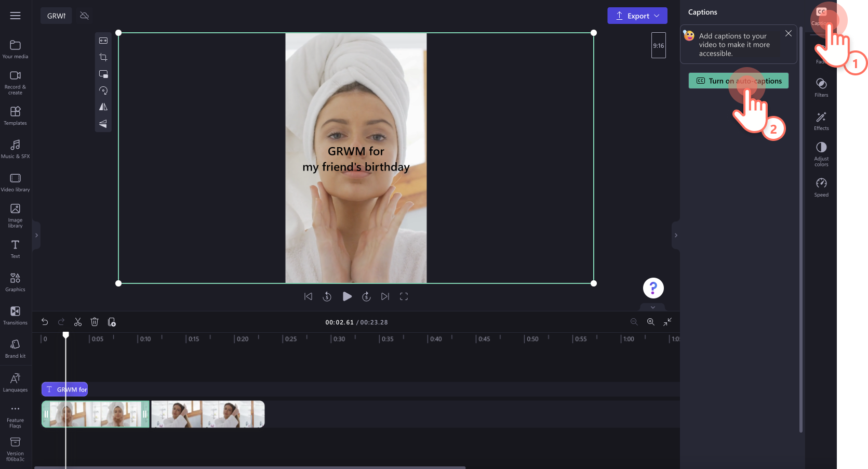The width and height of the screenshot is (868, 469).
Task: Open the Brand kit panel
Action: pyautogui.click(x=16, y=349)
